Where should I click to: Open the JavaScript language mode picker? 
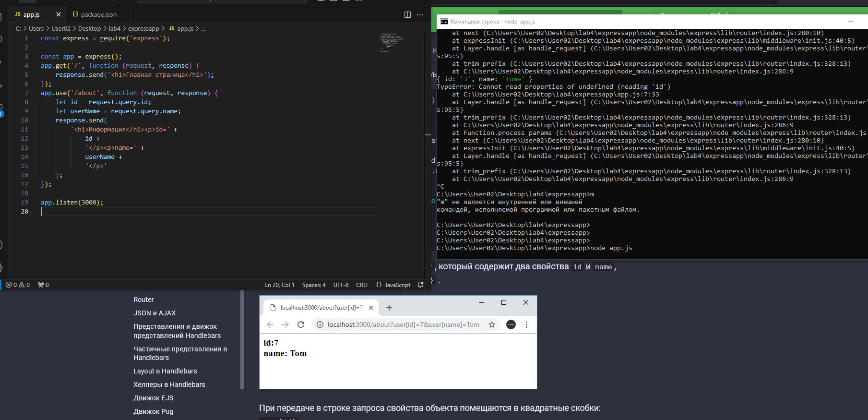393,285
